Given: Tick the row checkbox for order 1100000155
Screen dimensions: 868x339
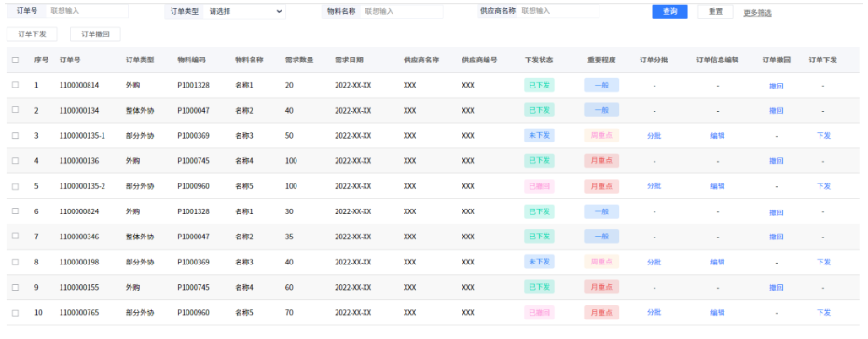Looking at the screenshot, I should tap(15, 287).
